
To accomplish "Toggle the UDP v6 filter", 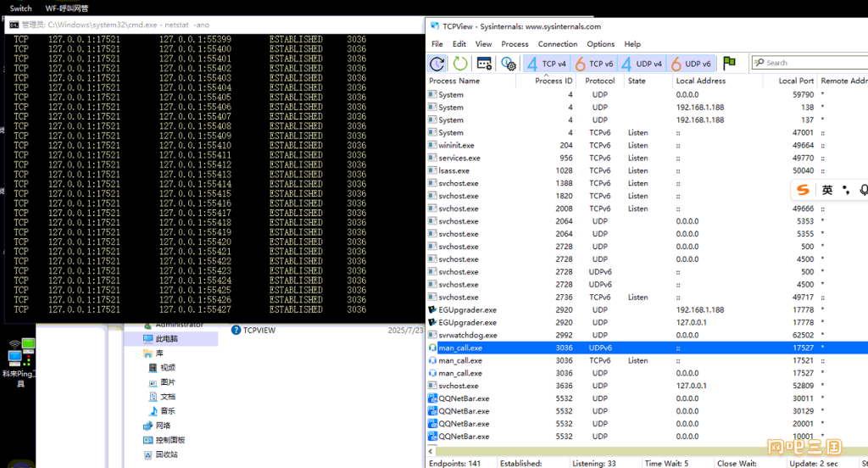I will pos(690,64).
